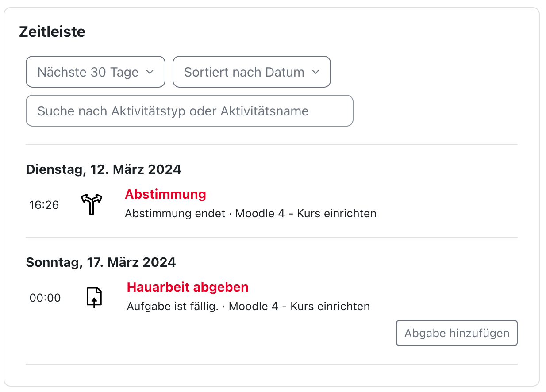Open the Abstimmung activity link
The height and width of the screenshot is (392, 546).
(165, 194)
